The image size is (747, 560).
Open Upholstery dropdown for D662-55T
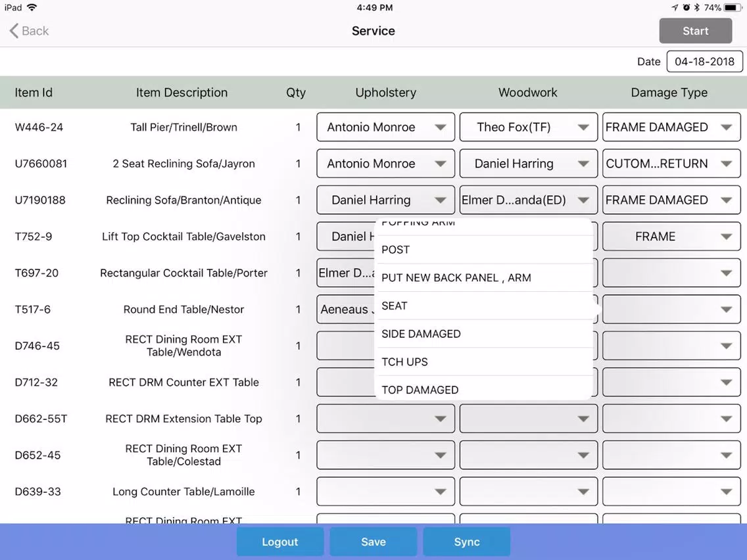[x=385, y=419]
